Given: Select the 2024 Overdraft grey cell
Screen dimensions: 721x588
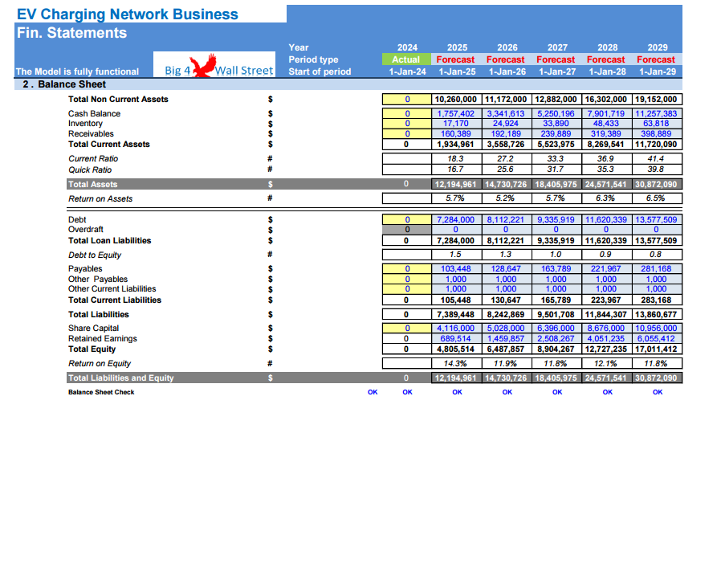Looking at the screenshot, I should (x=407, y=230).
